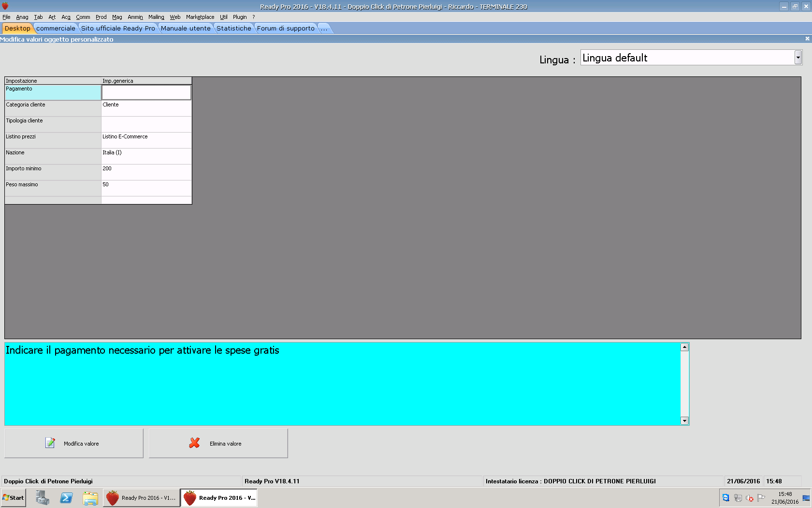Open the Web menu

coord(175,17)
